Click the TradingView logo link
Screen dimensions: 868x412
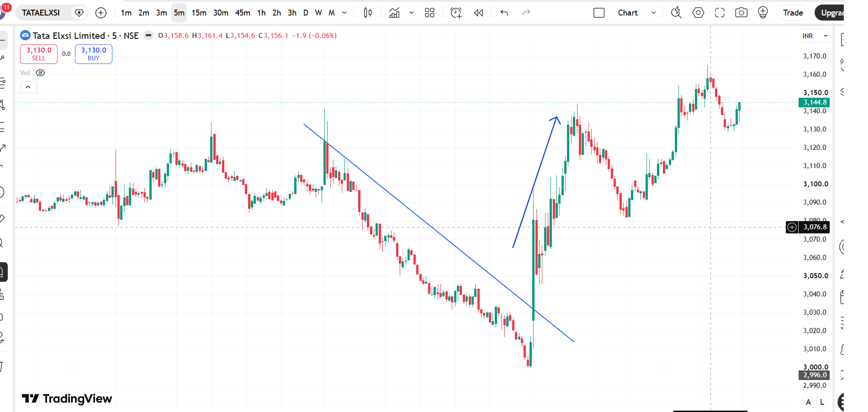click(67, 399)
